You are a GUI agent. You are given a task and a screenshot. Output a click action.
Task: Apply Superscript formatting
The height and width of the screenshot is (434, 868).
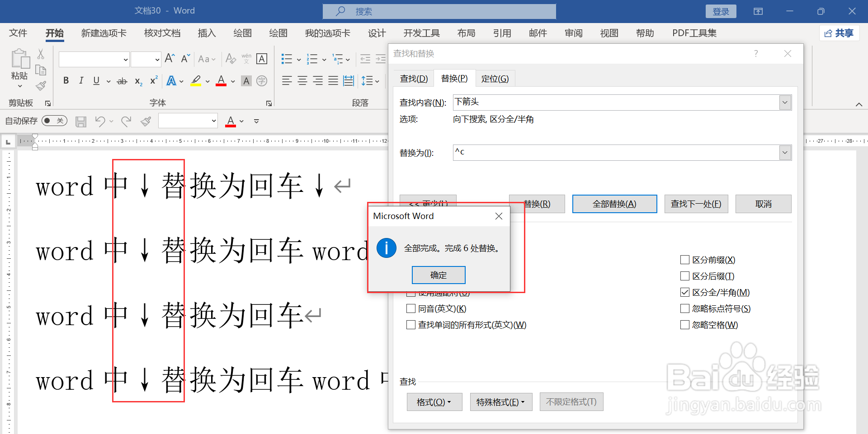coord(154,80)
